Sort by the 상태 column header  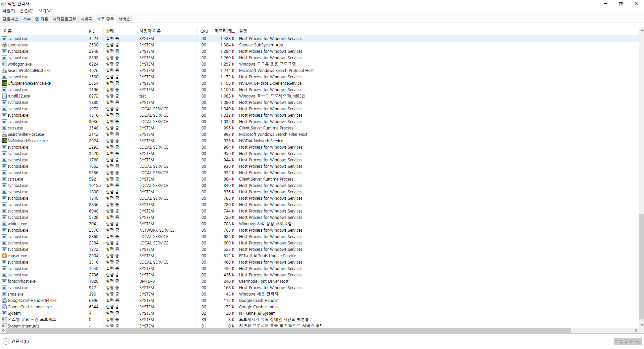120,31
